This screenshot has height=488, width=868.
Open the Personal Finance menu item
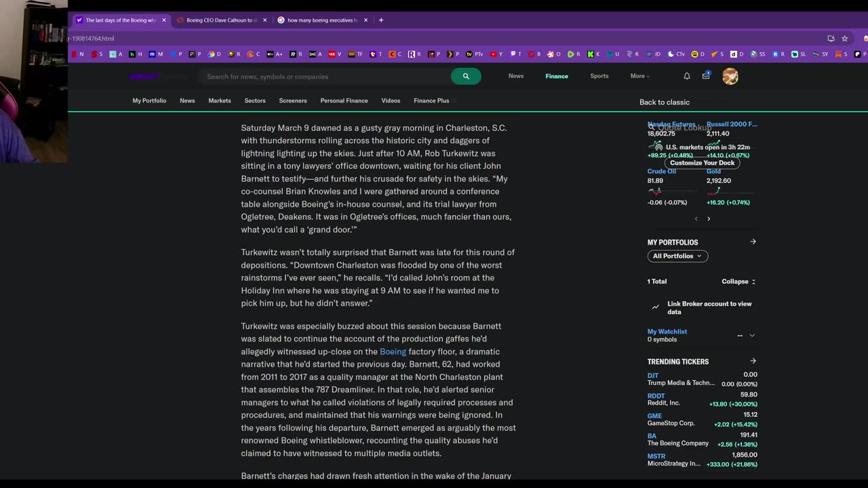(x=344, y=100)
